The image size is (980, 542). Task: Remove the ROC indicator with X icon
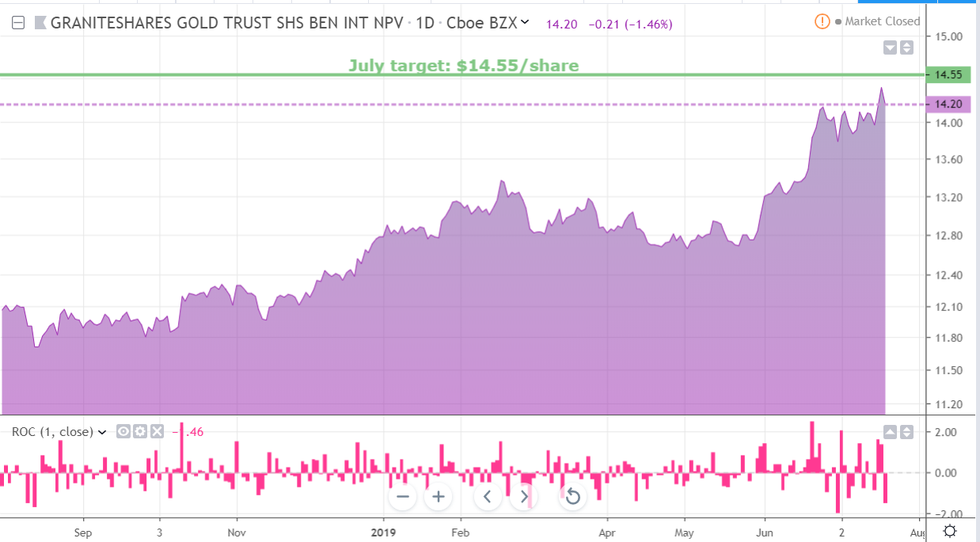pyautogui.click(x=157, y=431)
